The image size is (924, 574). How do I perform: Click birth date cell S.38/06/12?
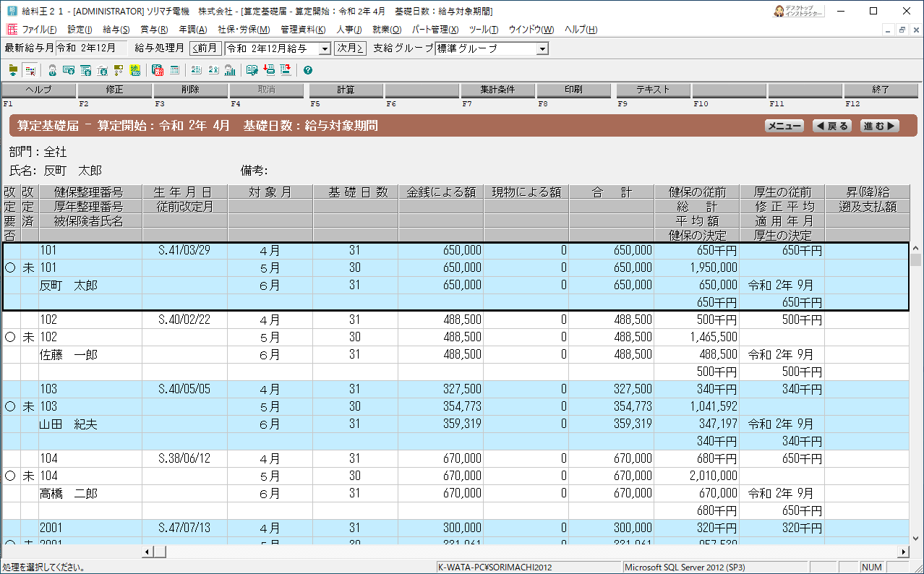click(x=184, y=458)
